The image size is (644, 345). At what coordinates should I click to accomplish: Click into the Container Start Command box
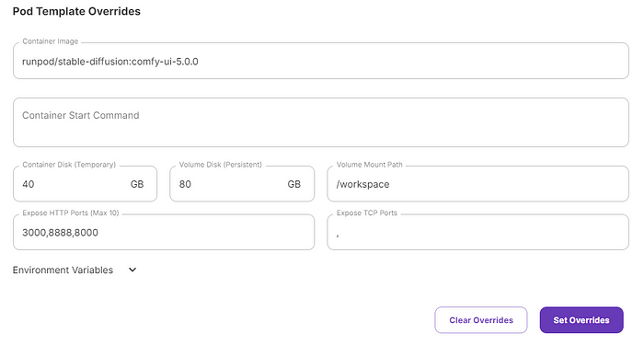[x=321, y=122]
